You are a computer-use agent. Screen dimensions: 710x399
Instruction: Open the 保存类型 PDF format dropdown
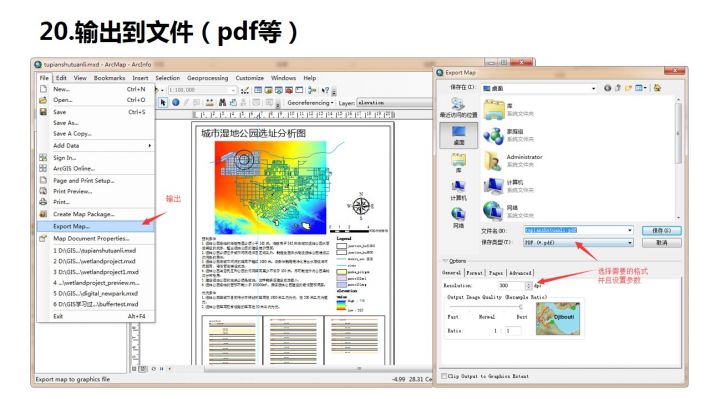click(578, 243)
